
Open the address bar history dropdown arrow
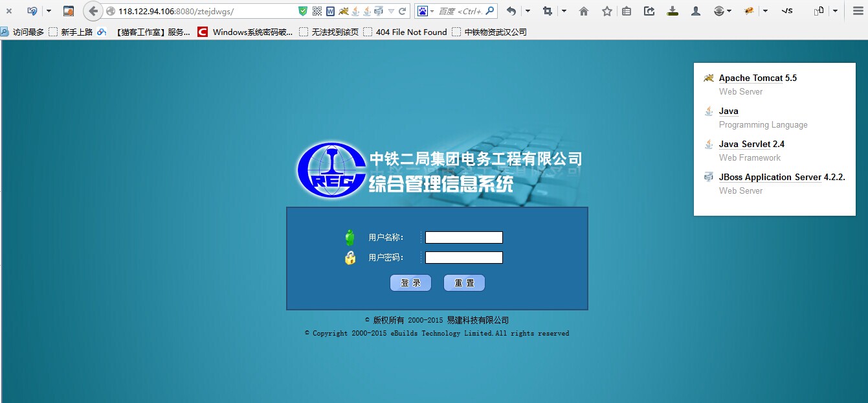click(391, 11)
